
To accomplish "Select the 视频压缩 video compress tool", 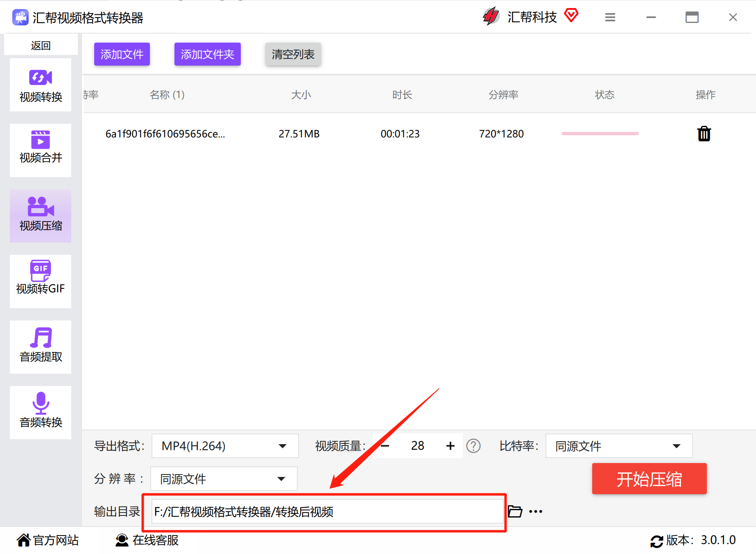I will (41, 216).
